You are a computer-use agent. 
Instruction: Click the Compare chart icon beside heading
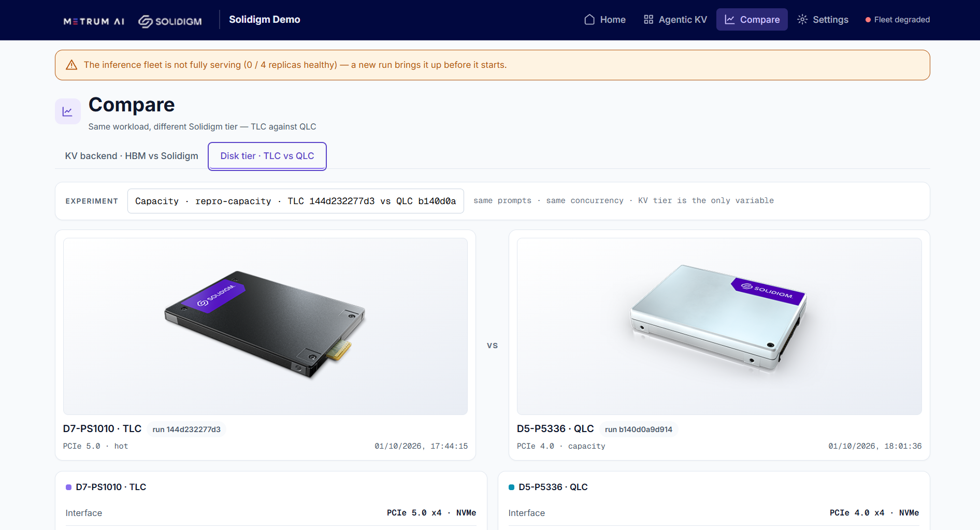(x=68, y=111)
